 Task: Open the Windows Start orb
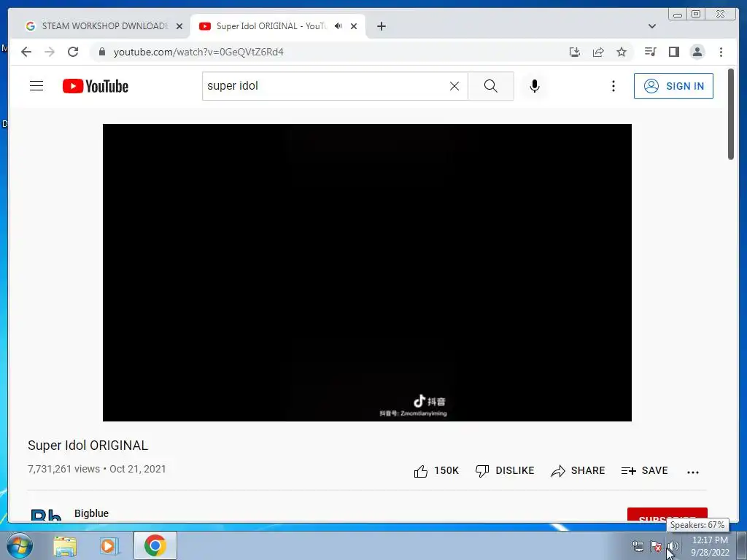click(19, 545)
